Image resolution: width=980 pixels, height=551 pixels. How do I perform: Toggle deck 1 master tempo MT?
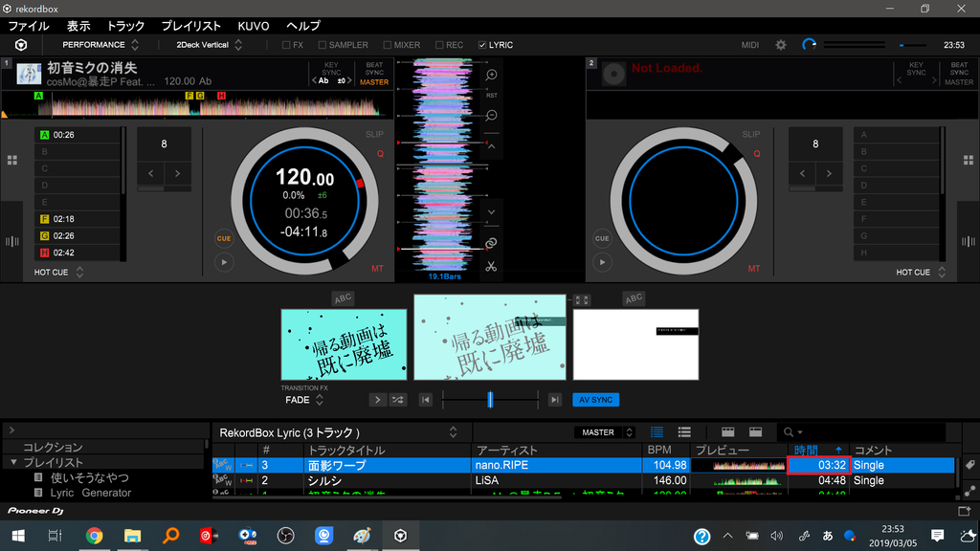click(x=377, y=269)
